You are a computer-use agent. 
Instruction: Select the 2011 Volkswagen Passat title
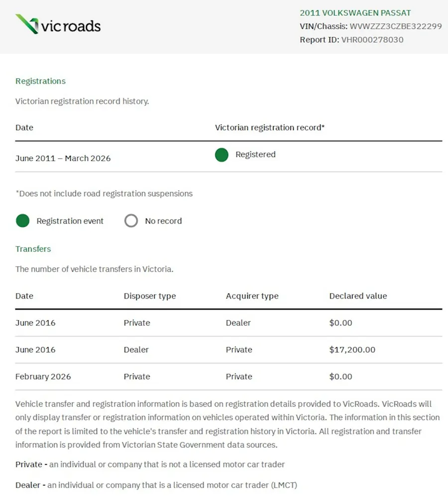(x=355, y=13)
